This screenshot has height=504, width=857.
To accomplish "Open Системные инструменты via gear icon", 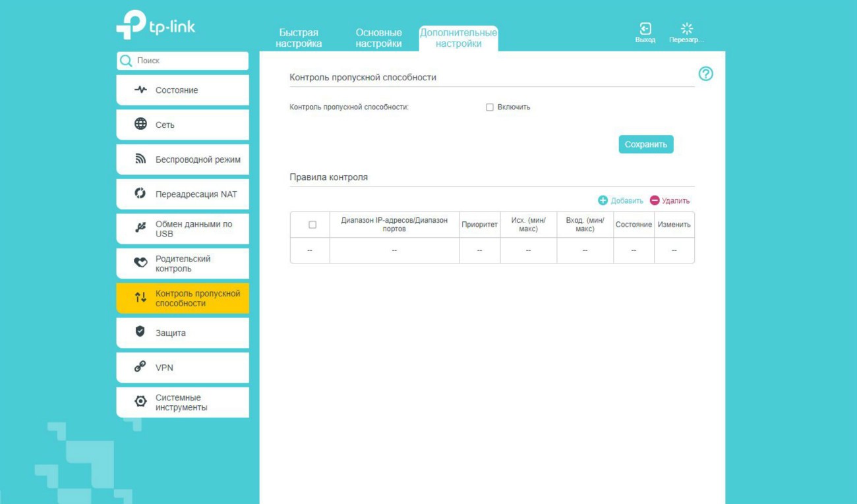I will coord(140,402).
